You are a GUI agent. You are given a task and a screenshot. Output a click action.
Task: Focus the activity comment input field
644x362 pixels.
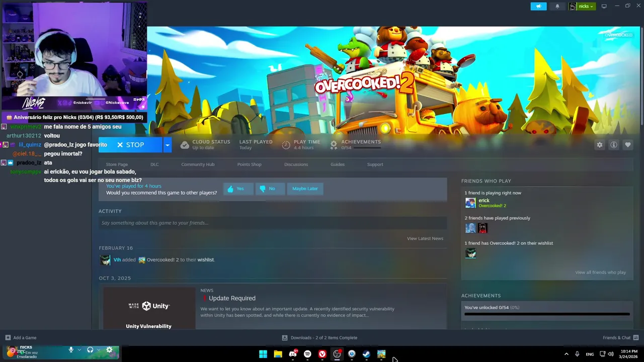coord(273,223)
